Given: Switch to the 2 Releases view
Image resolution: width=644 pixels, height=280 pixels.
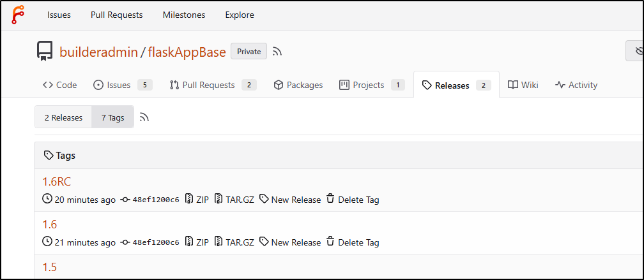Looking at the screenshot, I should 63,117.
